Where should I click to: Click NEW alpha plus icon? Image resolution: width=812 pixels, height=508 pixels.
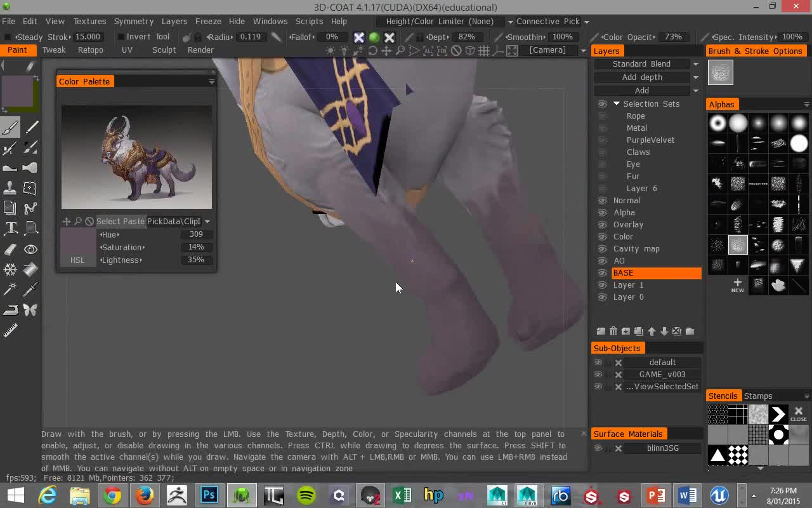pos(737,285)
